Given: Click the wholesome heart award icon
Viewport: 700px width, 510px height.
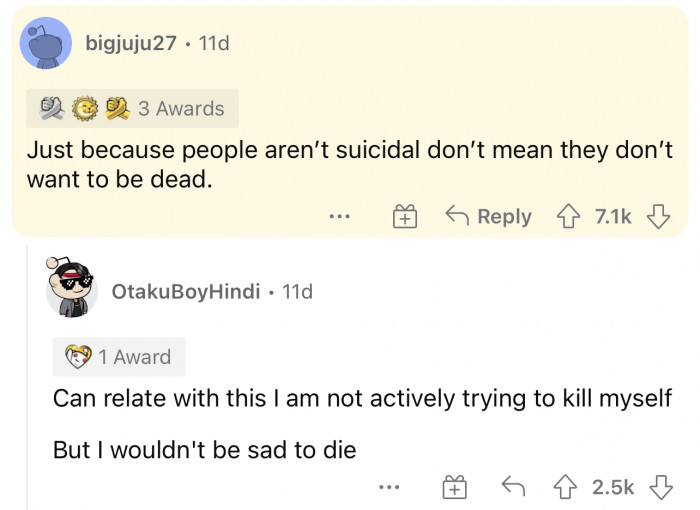Looking at the screenshot, I should click(79, 357).
